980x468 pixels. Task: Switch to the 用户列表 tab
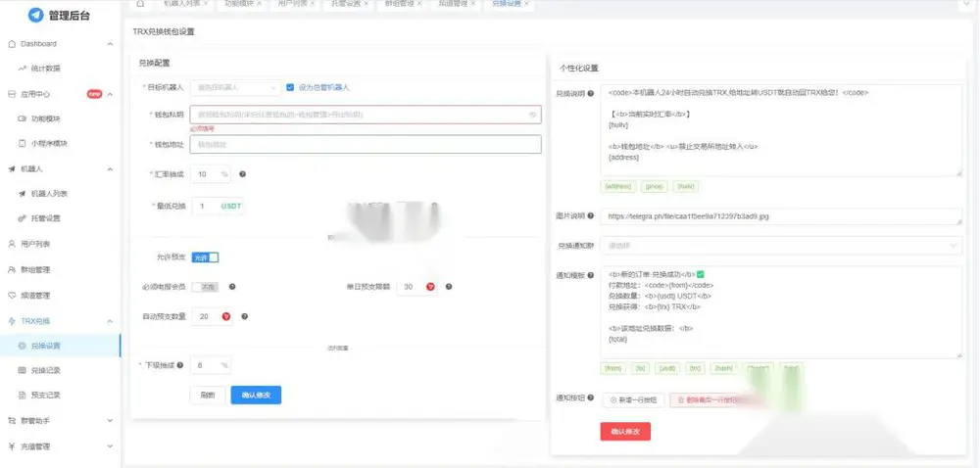tap(295, 4)
